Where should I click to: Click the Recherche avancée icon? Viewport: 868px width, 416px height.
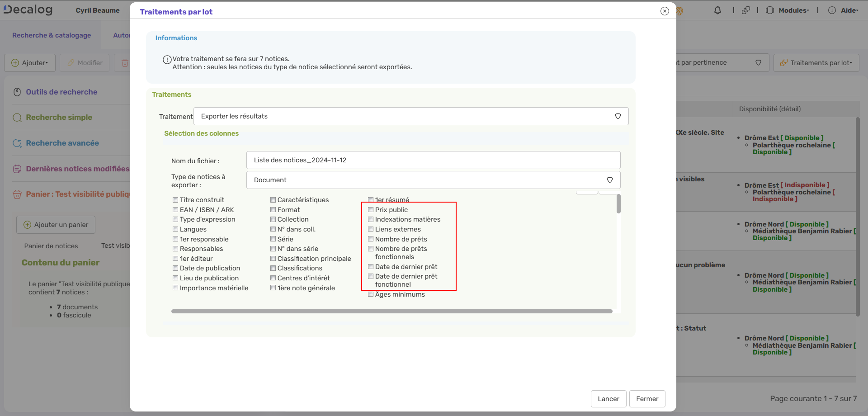(17, 143)
